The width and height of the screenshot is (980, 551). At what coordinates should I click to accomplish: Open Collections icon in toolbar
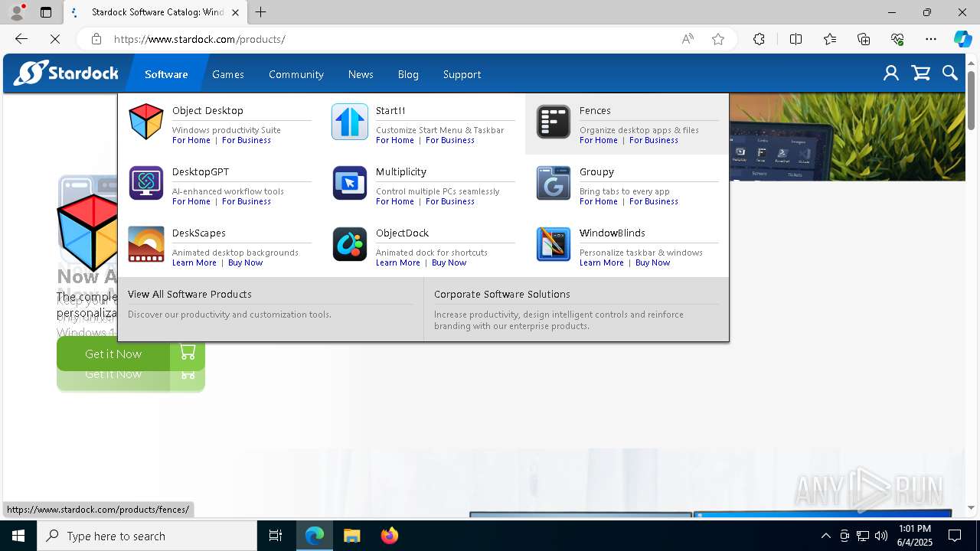864,39
